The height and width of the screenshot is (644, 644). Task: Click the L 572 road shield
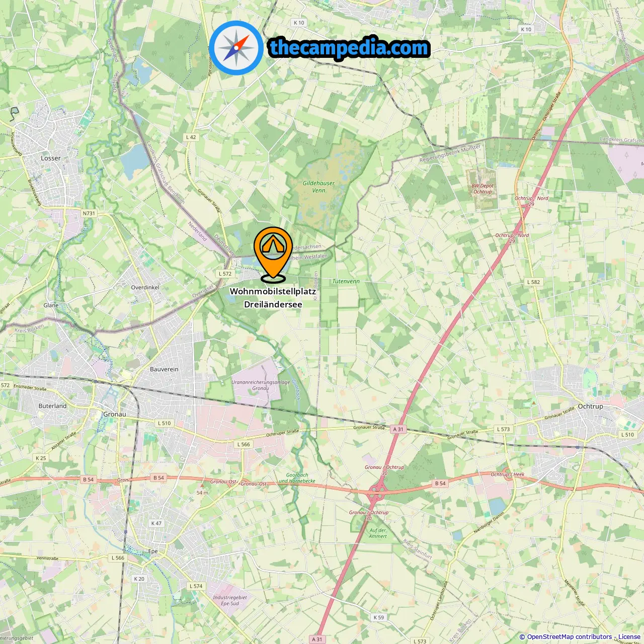pos(225,274)
